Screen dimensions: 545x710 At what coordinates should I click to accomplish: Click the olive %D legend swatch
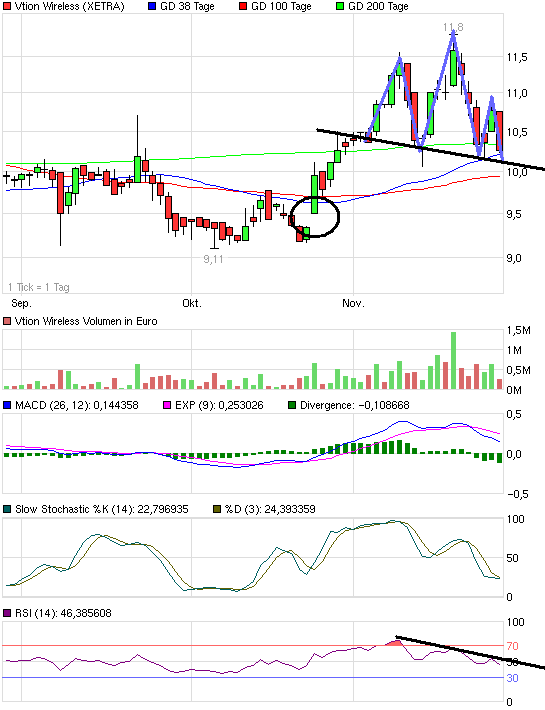pyautogui.click(x=217, y=509)
